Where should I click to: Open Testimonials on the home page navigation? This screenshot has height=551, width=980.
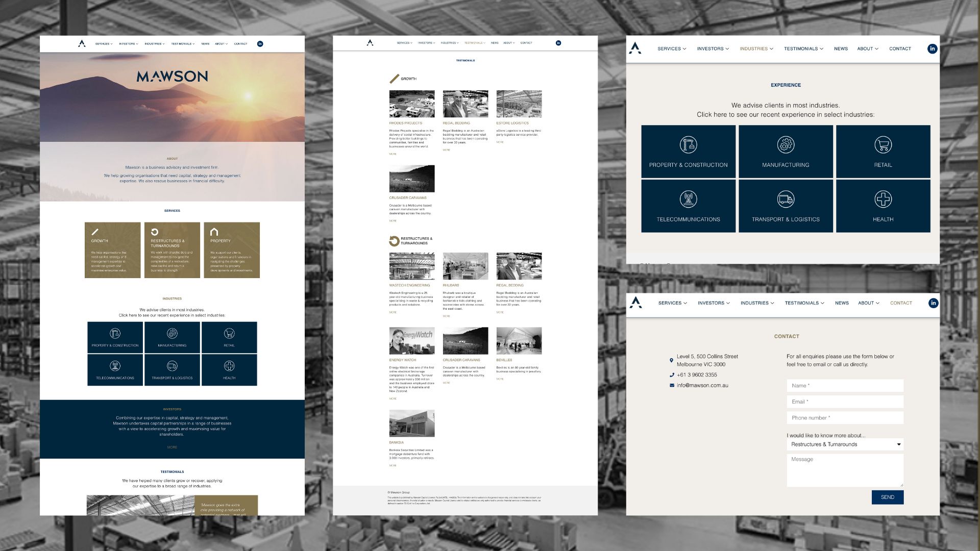183,44
